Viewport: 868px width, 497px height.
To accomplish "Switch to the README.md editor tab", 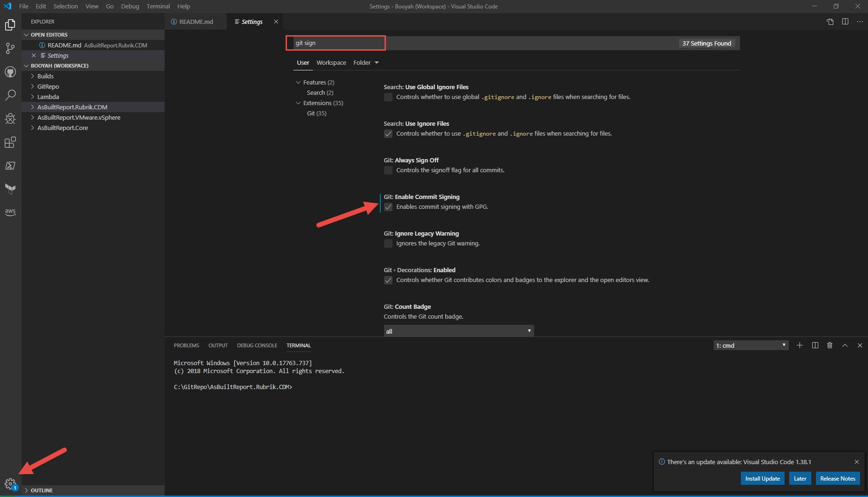I will click(196, 22).
